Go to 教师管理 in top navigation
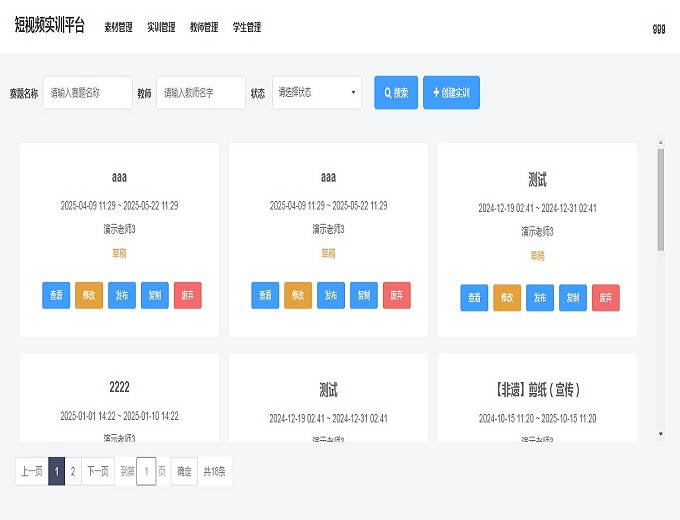 (204, 28)
